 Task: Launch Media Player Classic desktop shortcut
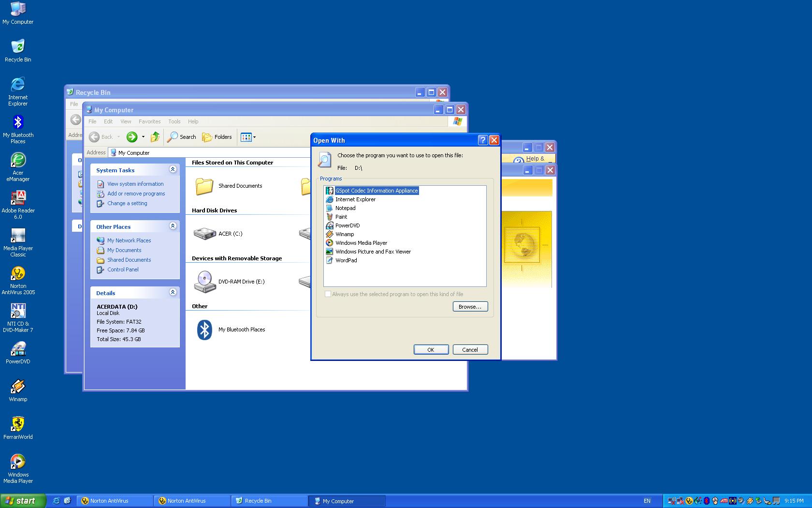point(18,242)
